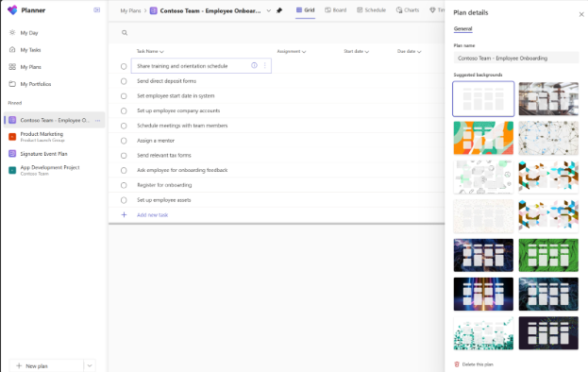Click the Delete this plan trash icon
This screenshot has height=372, width=588.
(457, 364)
